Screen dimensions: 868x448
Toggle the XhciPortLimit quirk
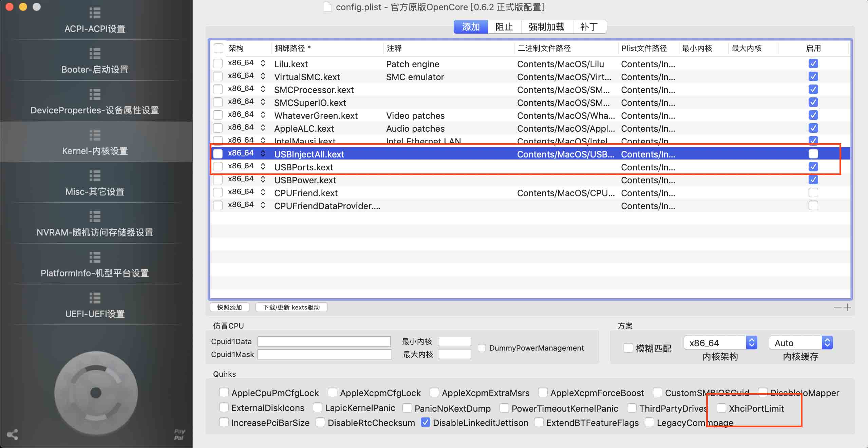point(721,408)
